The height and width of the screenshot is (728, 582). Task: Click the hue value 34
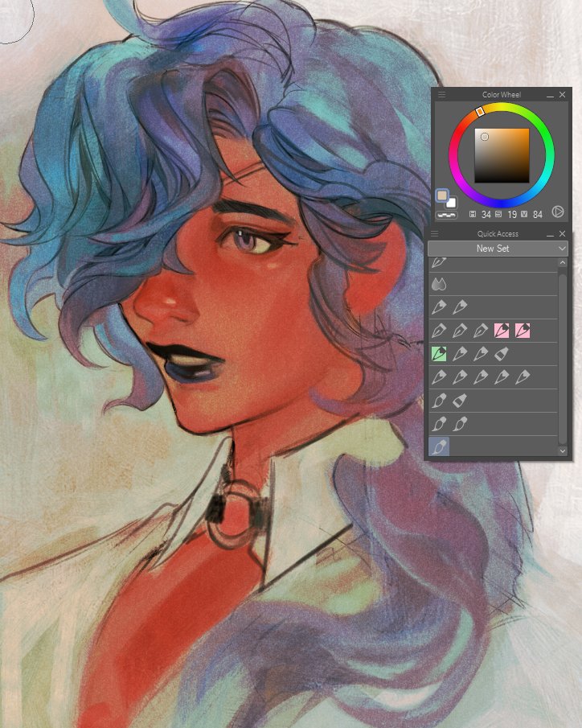pos(486,215)
